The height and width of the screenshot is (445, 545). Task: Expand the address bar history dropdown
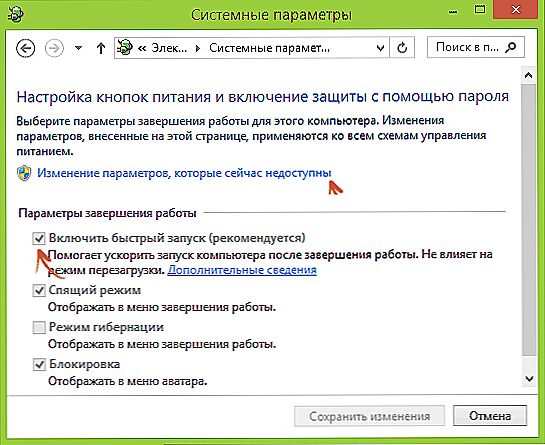tap(381, 48)
